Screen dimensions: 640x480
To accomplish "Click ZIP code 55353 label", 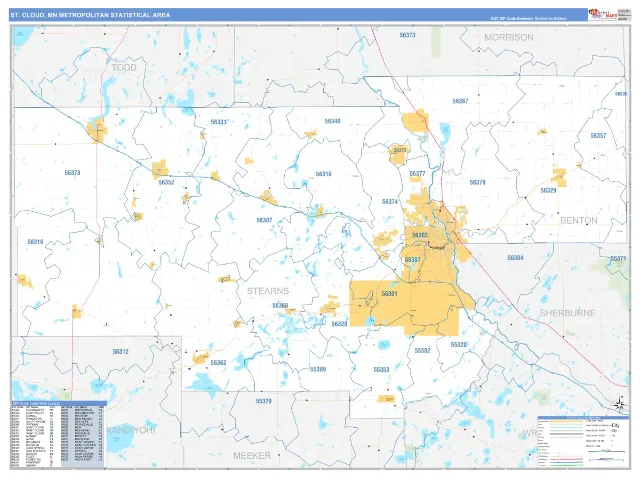I will 381,370.
